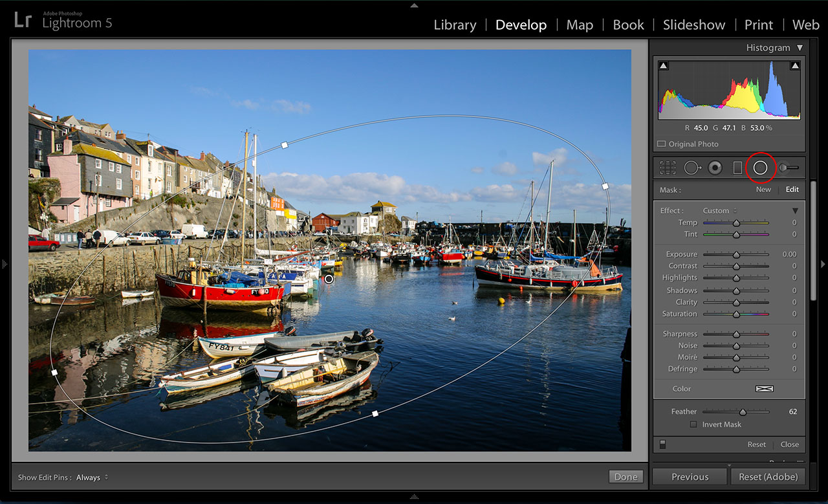Collapse the Effect sliders disclosure triangle
This screenshot has height=504, width=828.
[x=795, y=211]
